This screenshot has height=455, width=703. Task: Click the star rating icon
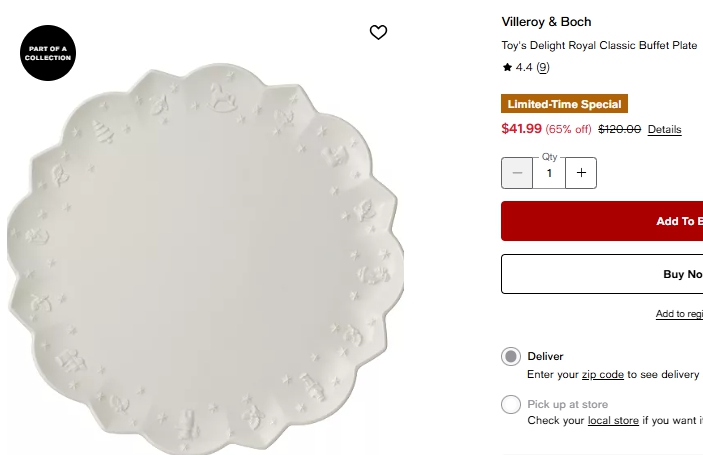pyautogui.click(x=507, y=68)
